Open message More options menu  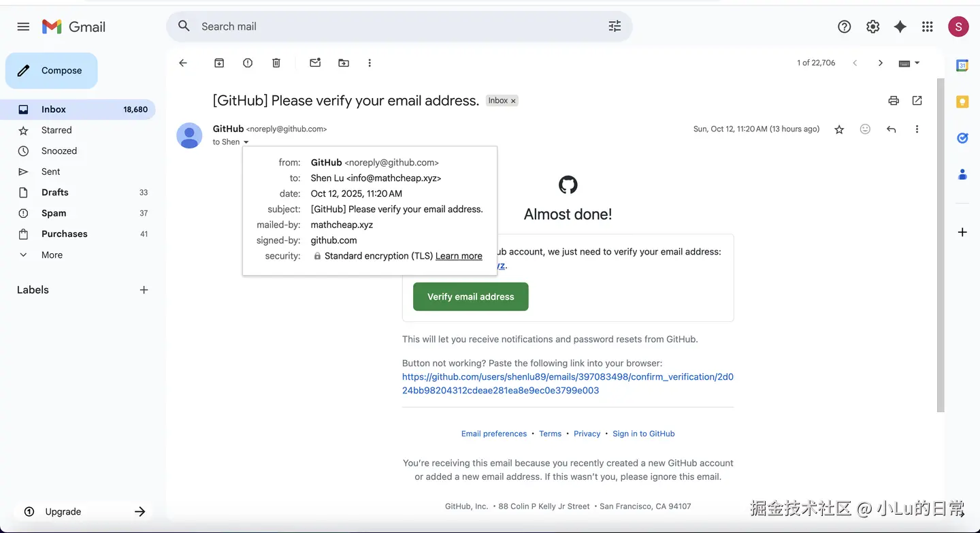point(917,129)
